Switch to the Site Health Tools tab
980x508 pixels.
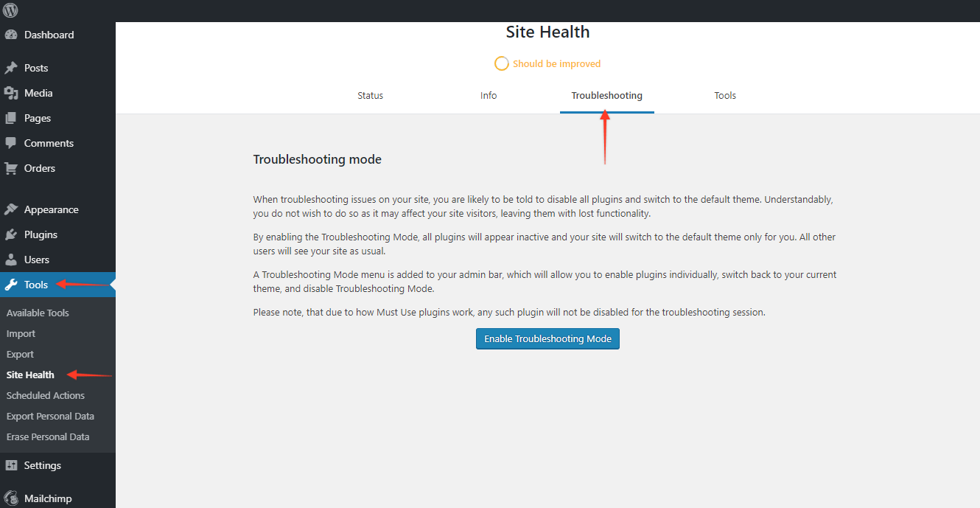pos(725,96)
